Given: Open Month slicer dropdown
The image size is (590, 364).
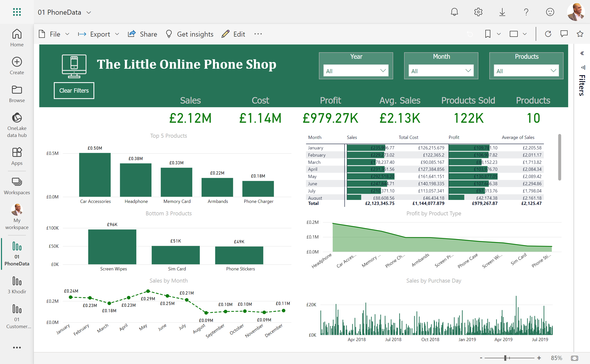Looking at the screenshot, I should point(441,71).
